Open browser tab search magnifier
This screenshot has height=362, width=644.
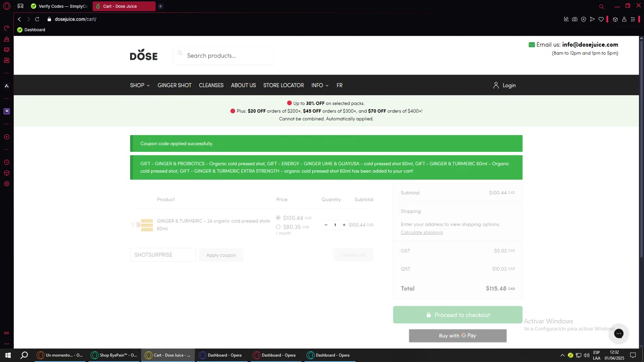click(601, 6)
